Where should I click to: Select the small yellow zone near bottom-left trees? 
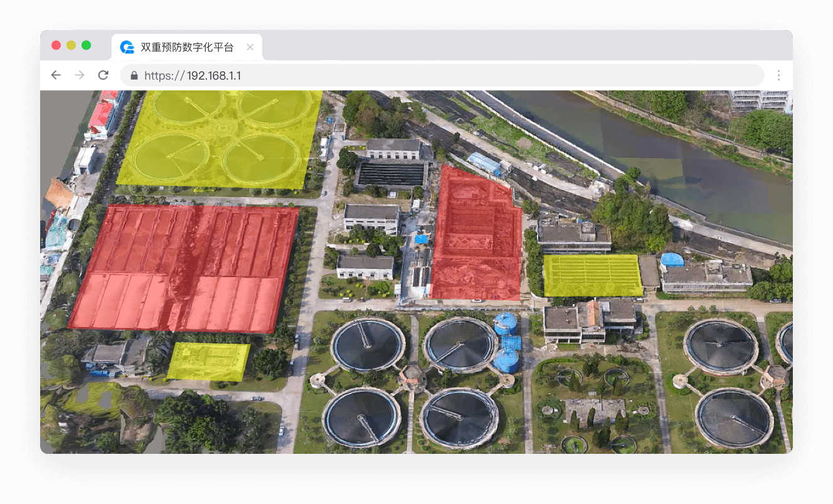click(208, 362)
